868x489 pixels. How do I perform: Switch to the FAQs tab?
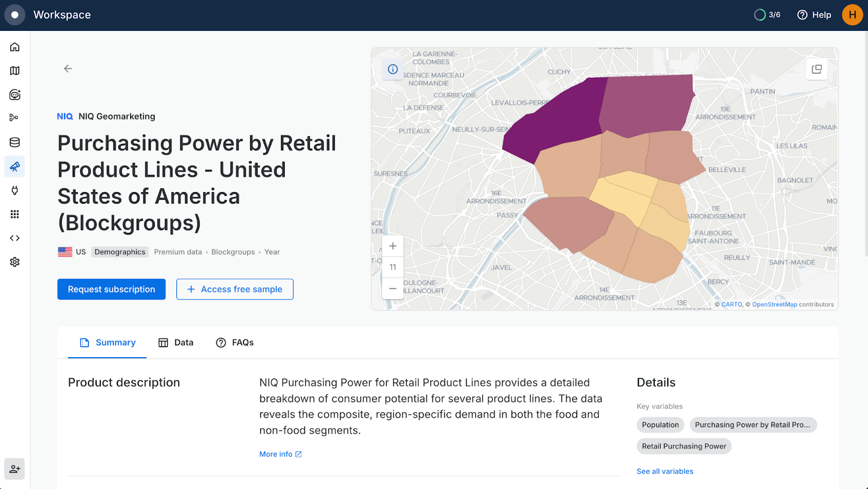(235, 342)
